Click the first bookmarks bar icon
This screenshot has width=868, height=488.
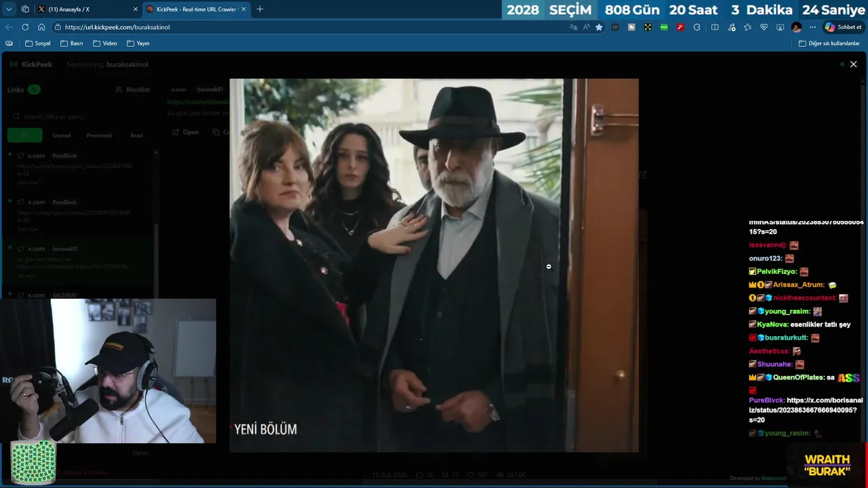click(9, 43)
